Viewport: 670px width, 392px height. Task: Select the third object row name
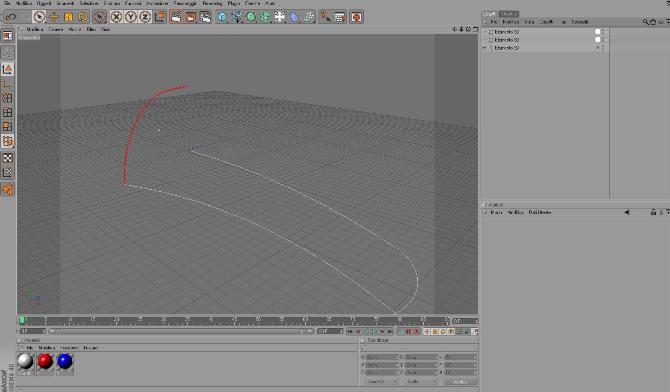point(507,48)
